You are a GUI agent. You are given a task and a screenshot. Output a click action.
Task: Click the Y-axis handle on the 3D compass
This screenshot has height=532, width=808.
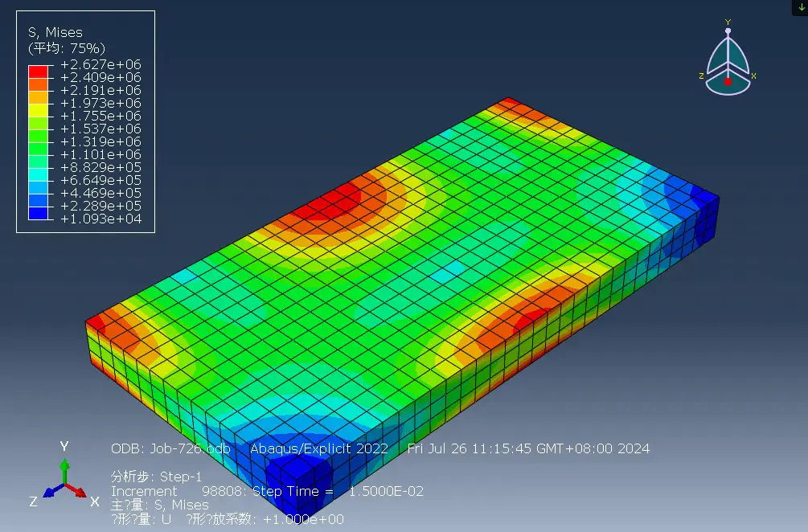click(x=728, y=31)
